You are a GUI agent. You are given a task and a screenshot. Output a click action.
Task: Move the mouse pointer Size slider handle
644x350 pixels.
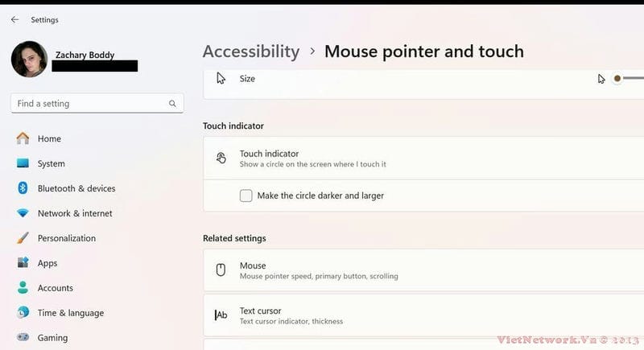pos(617,78)
